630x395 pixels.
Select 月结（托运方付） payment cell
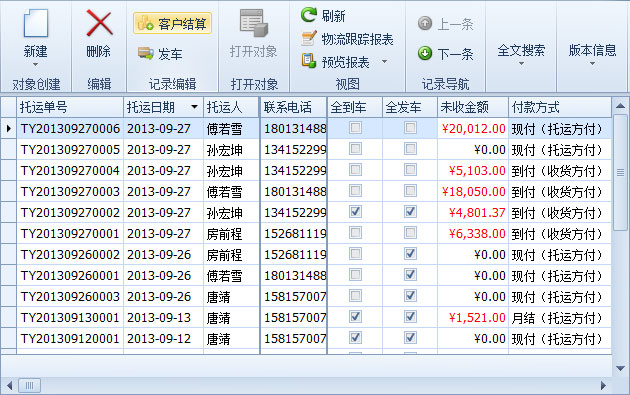[560, 318]
